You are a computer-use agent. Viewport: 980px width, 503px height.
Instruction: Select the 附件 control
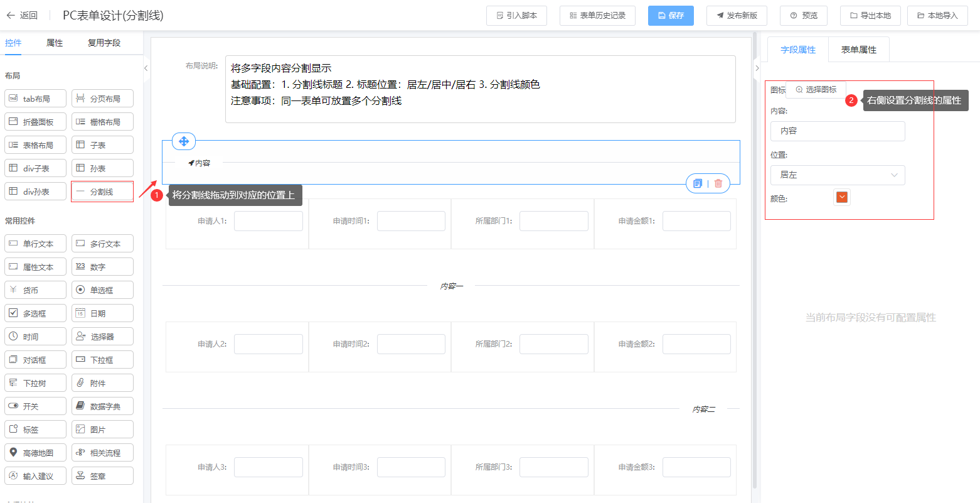pos(102,383)
